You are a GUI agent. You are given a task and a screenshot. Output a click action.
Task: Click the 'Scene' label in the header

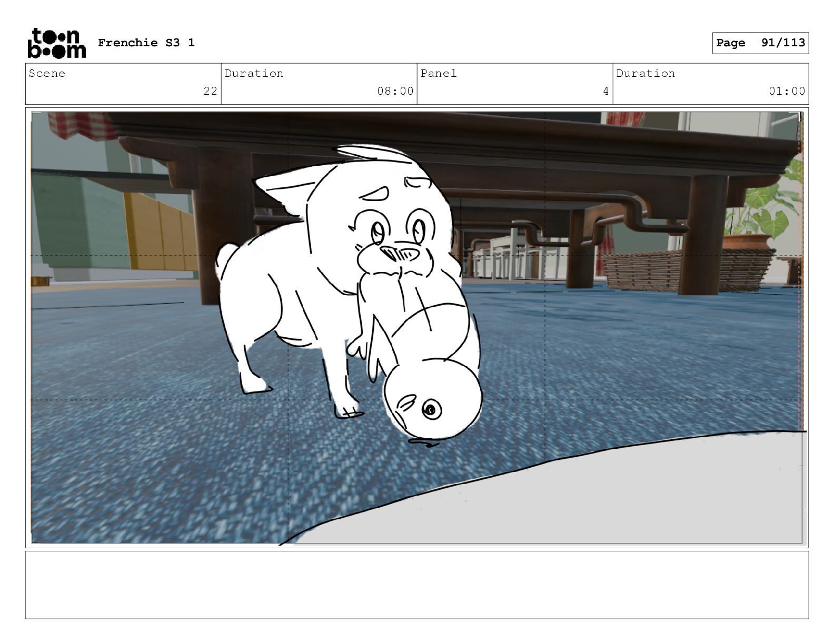[47, 73]
